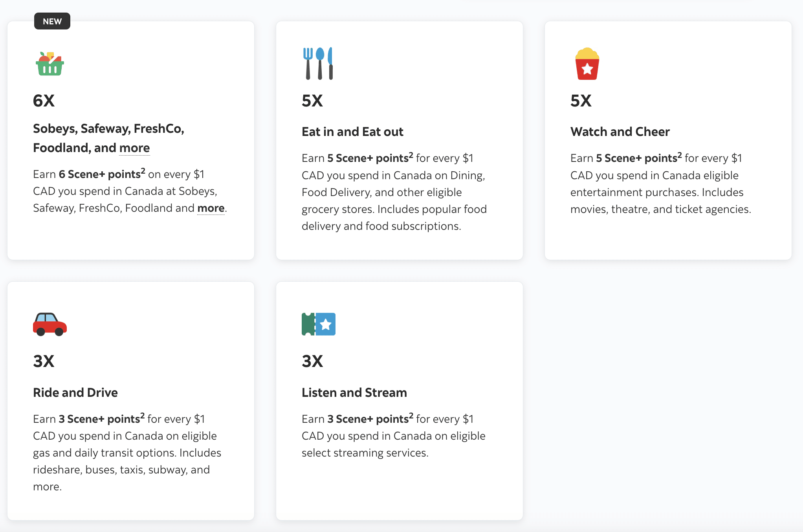Click the 3X multiplier above Ride and Drive
The height and width of the screenshot is (532, 803).
pyautogui.click(x=44, y=361)
